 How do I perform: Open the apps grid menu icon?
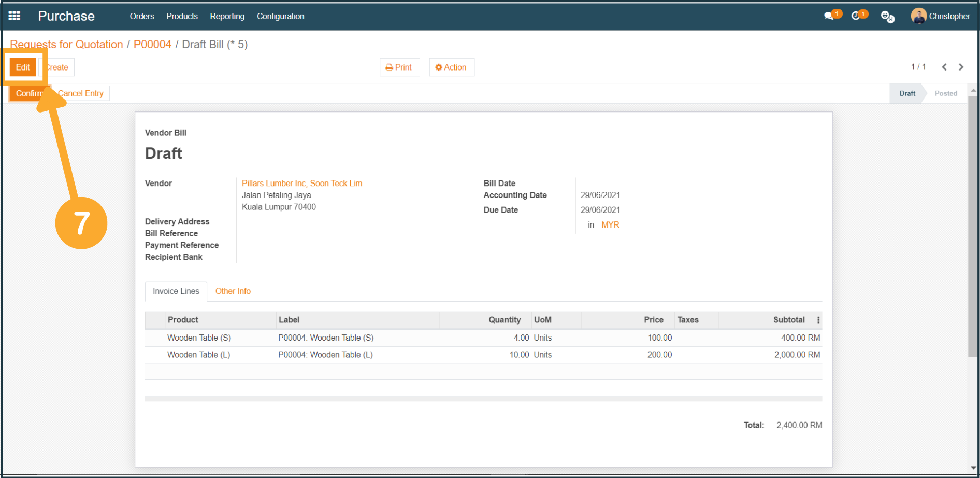[15, 16]
